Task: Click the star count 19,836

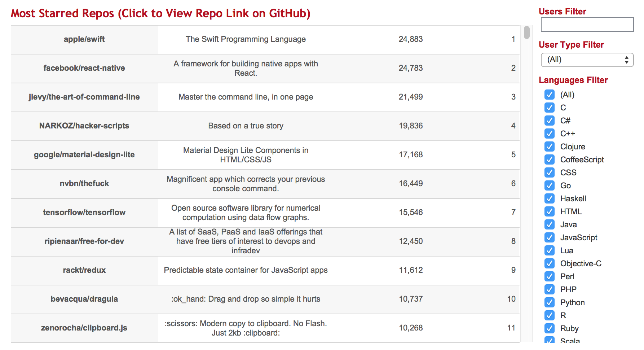Action: pos(411,126)
